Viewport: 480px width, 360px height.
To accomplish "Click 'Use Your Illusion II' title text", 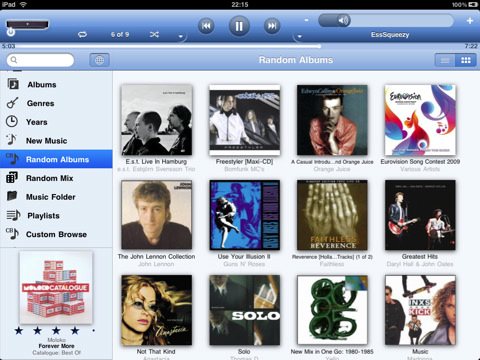I will (244, 257).
